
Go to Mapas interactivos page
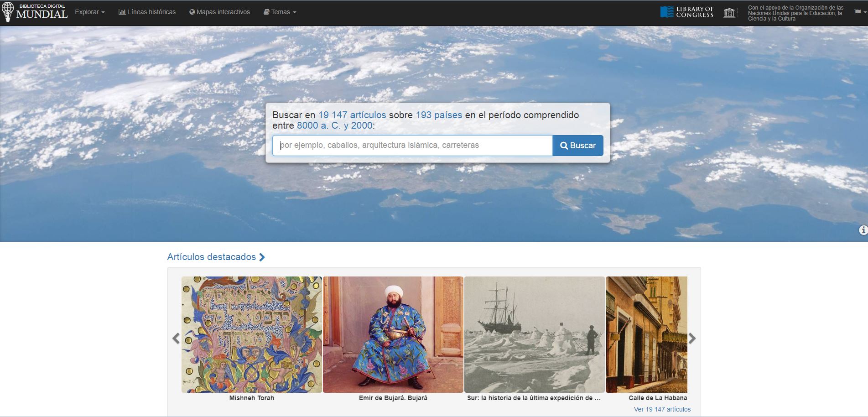tap(219, 12)
